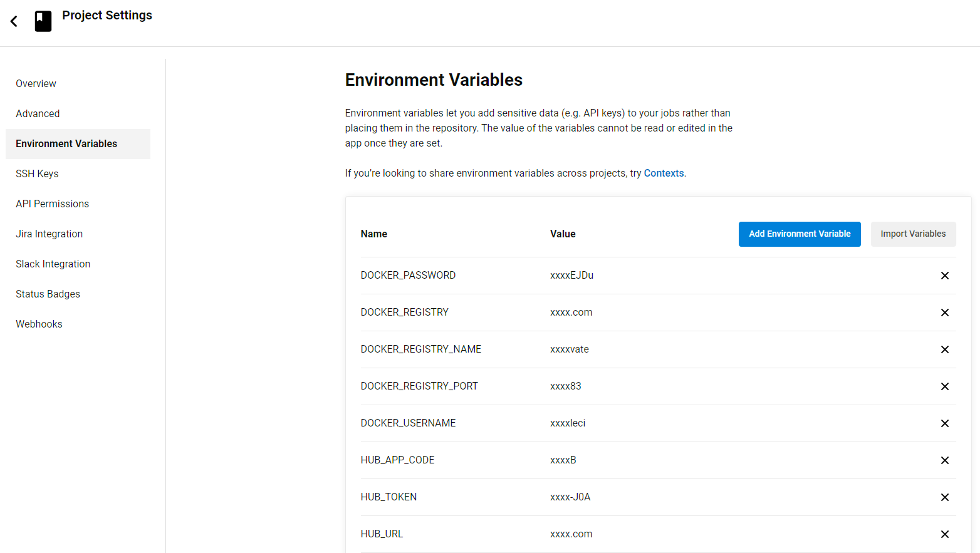Open SSH Keys section

[37, 174]
